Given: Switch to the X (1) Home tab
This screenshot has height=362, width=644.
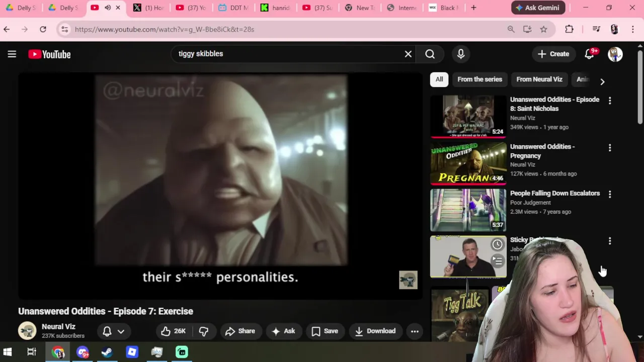Looking at the screenshot, I should [x=148, y=8].
